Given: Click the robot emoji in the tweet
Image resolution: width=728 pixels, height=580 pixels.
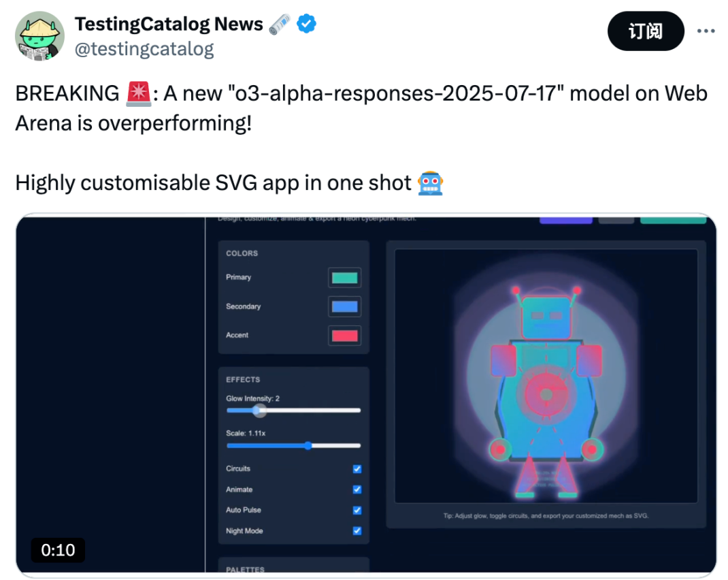Looking at the screenshot, I should pos(430,182).
